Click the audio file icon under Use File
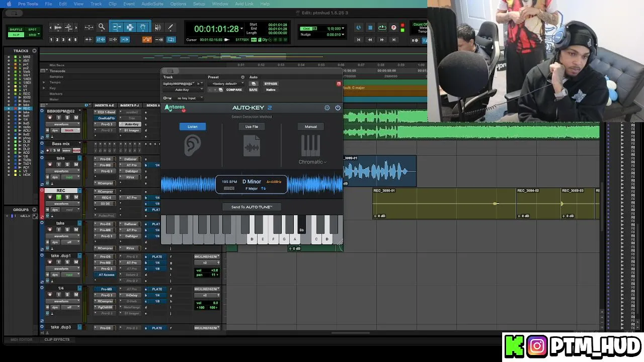 tap(252, 147)
